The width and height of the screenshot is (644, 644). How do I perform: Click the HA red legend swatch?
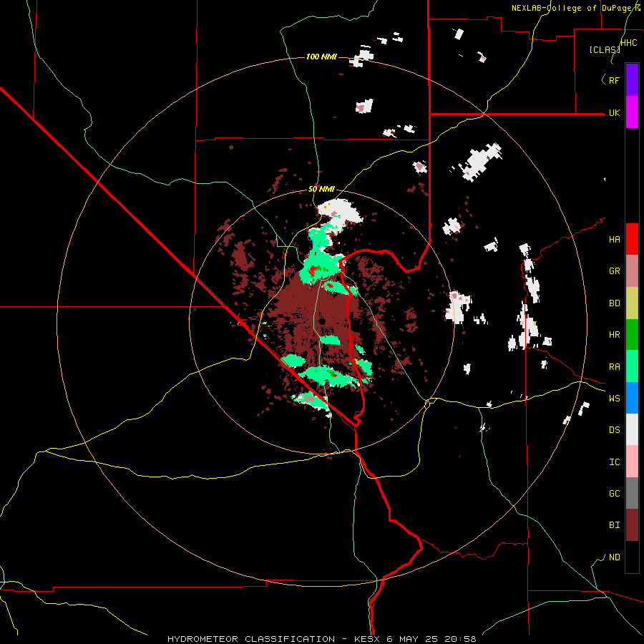pos(632,239)
